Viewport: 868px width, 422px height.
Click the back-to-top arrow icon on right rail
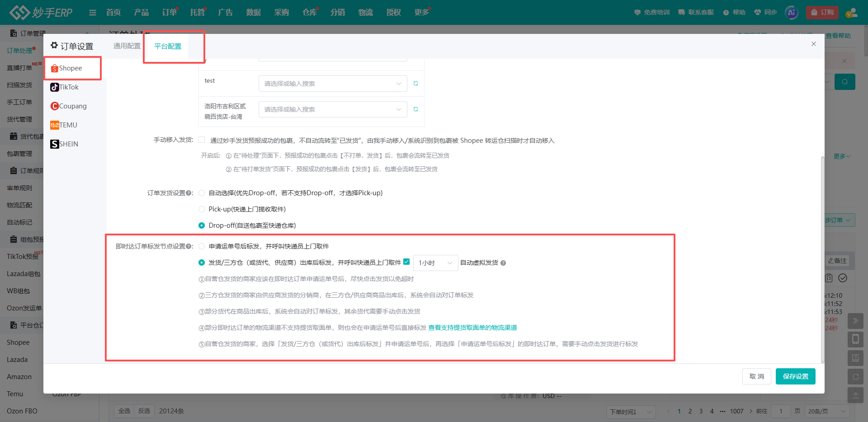(855, 395)
